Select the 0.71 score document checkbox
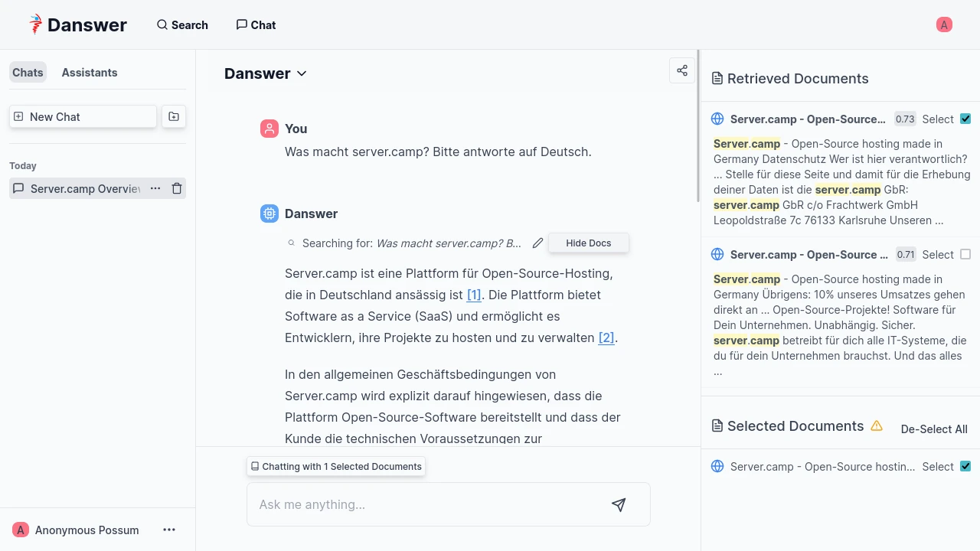 click(965, 254)
